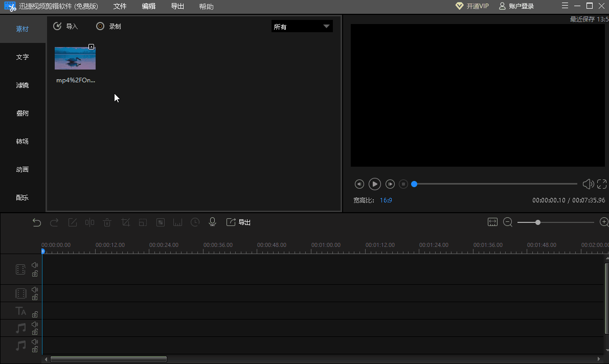This screenshot has width=609, height=364.
Task: Click the edit clip pencil icon
Action: click(x=72, y=222)
